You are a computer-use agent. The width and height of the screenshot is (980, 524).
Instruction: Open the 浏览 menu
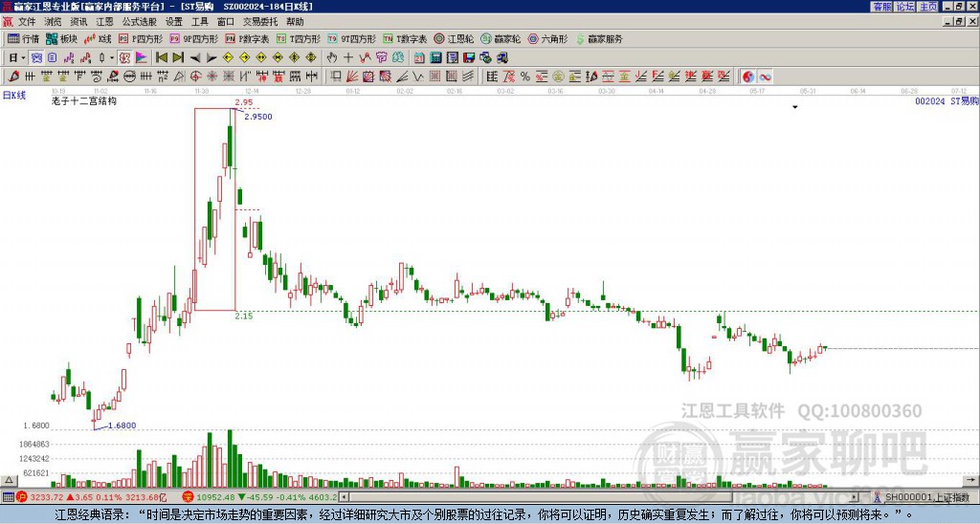click(53, 22)
